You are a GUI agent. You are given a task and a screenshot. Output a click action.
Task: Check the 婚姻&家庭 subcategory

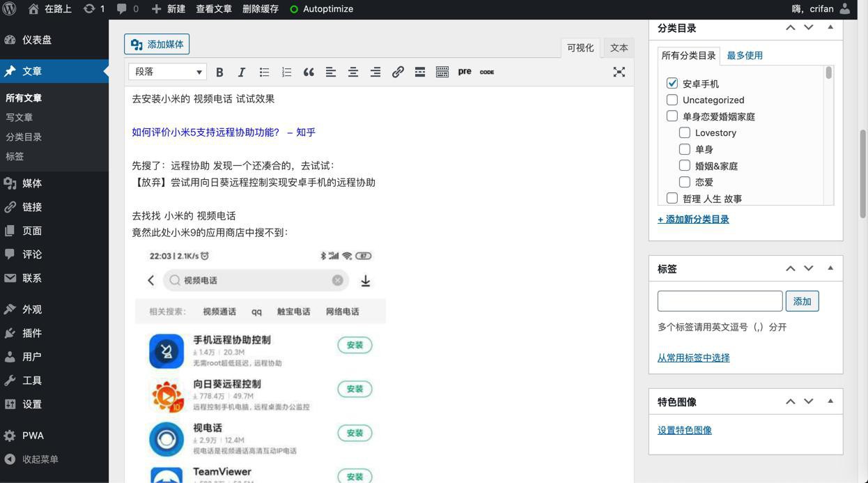click(x=685, y=165)
